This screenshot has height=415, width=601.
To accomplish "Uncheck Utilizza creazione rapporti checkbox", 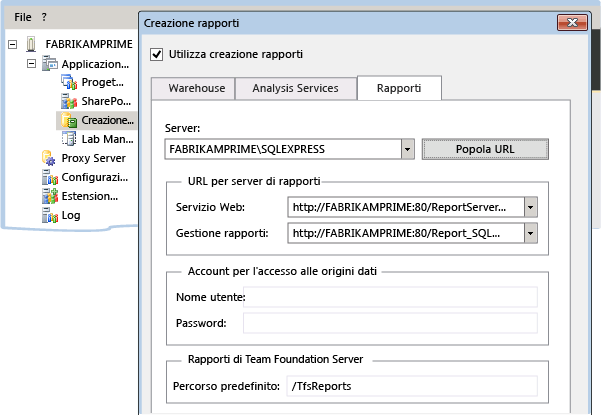I will pyautogui.click(x=156, y=54).
